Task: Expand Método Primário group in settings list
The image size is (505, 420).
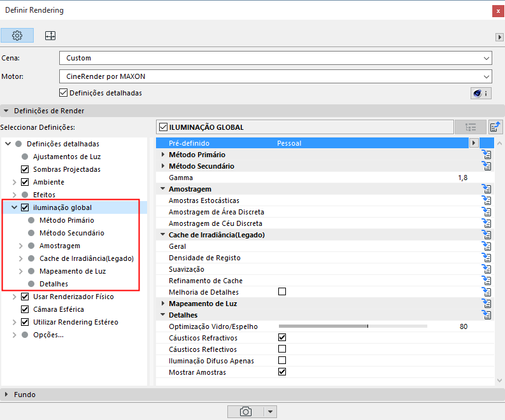Action: point(163,155)
